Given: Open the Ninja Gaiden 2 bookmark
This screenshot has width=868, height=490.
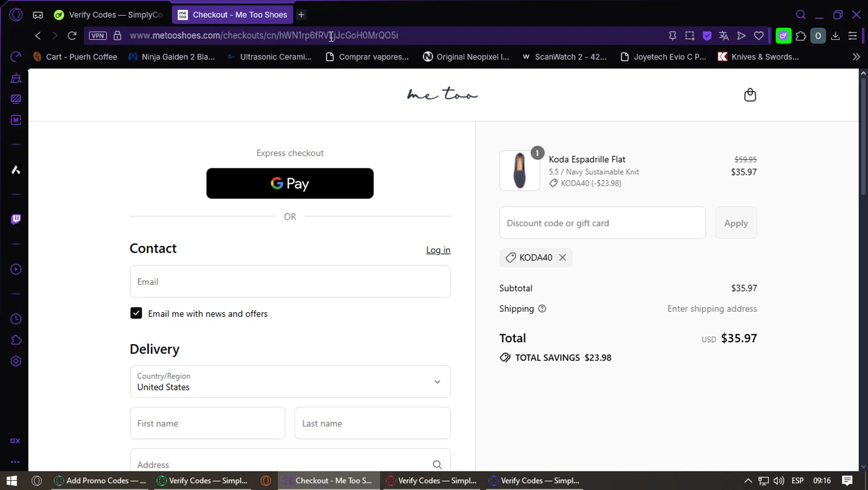Looking at the screenshot, I should (x=172, y=57).
